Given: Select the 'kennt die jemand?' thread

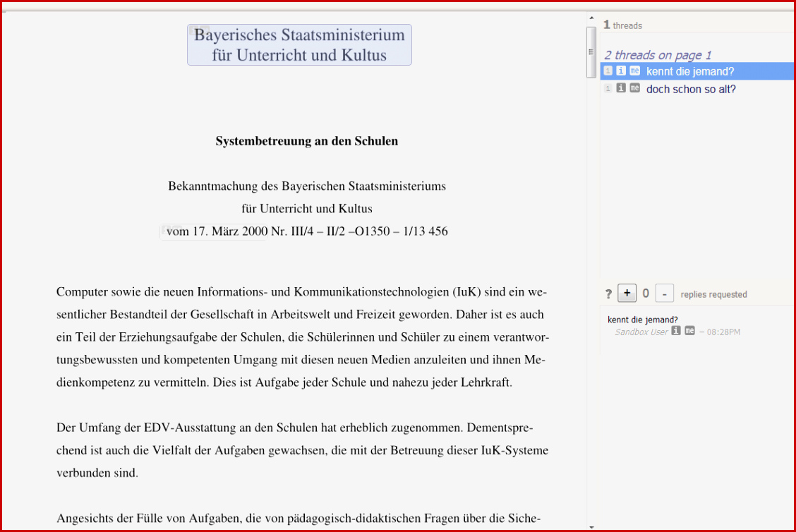Looking at the screenshot, I should (x=697, y=71).
